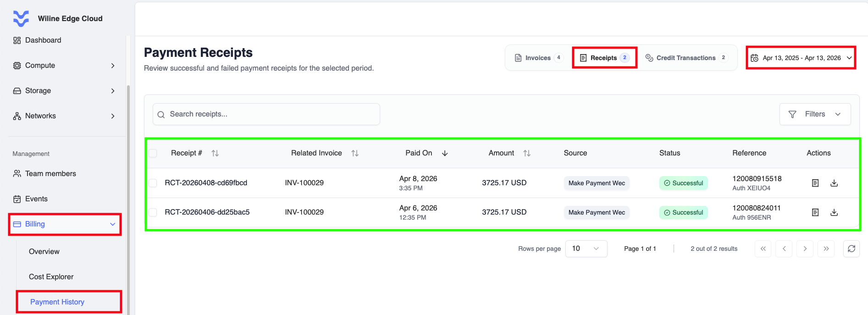Go to last page of results
Screen dimensions: 868x315
pyautogui.click(x=826, y=249)
